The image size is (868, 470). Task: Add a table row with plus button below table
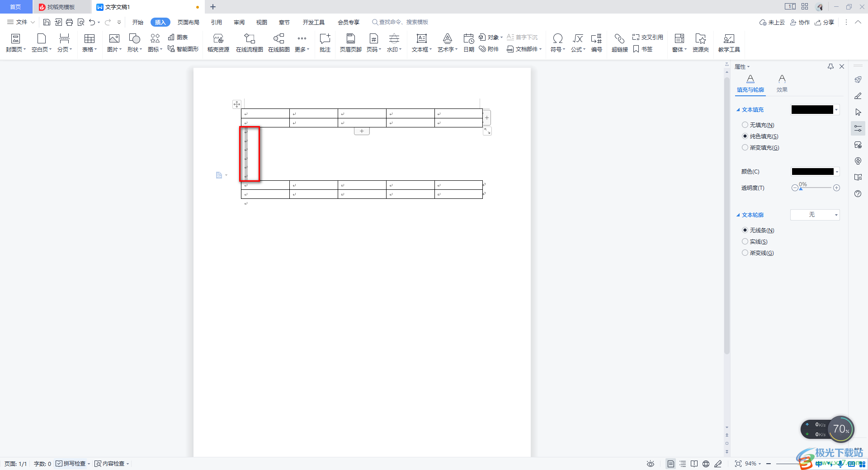coord(362,131)
